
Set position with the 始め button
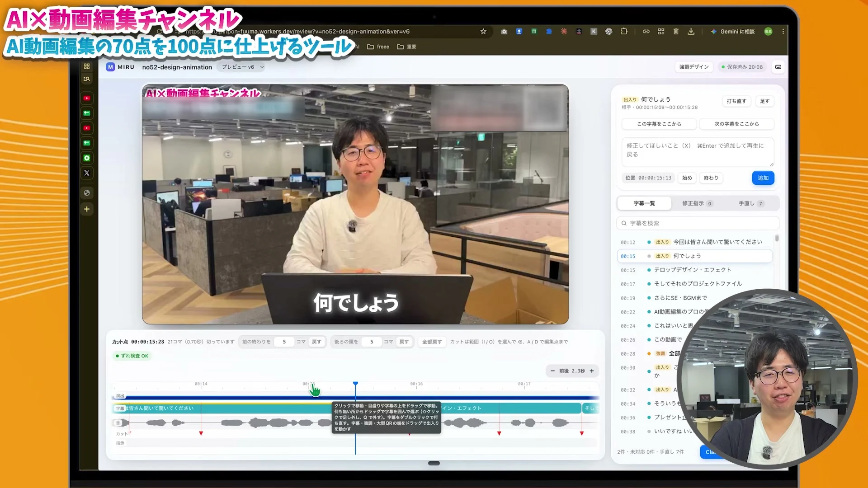[x=687, y=178]
